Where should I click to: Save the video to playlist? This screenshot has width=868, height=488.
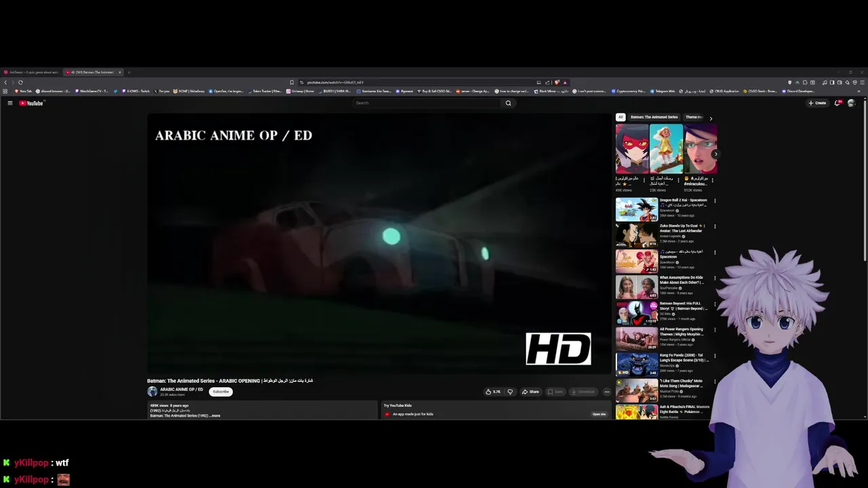(x=555, y=392)
